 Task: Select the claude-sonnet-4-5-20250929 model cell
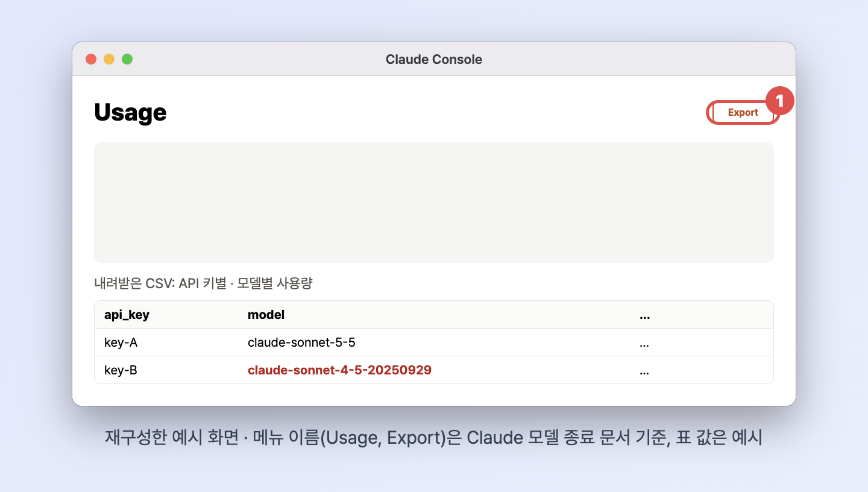[x=339, y=370]
